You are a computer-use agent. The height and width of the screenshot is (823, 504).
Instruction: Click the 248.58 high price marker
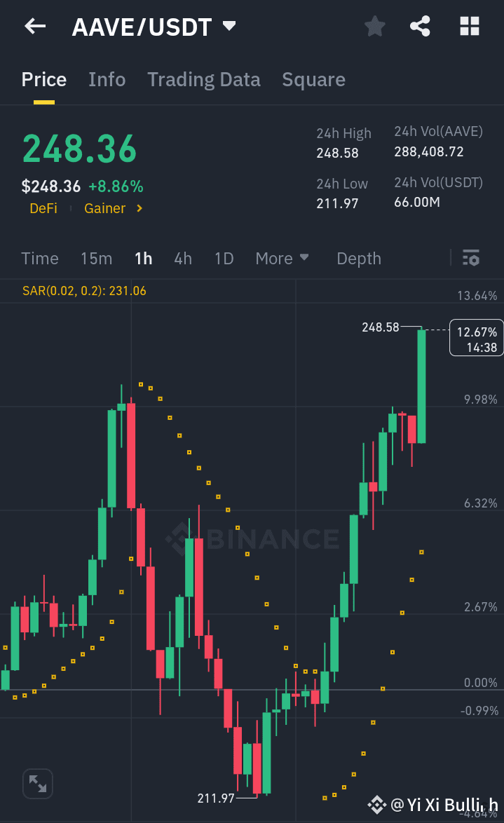379,327
